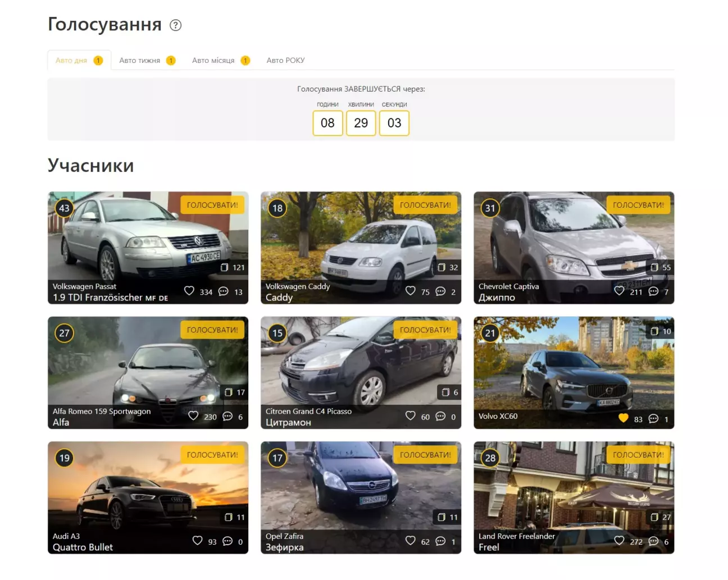The image size is (728, 580).
Task: Open comments on Audi A3 card
Action: pyautogui.click(x=228, y=541)
